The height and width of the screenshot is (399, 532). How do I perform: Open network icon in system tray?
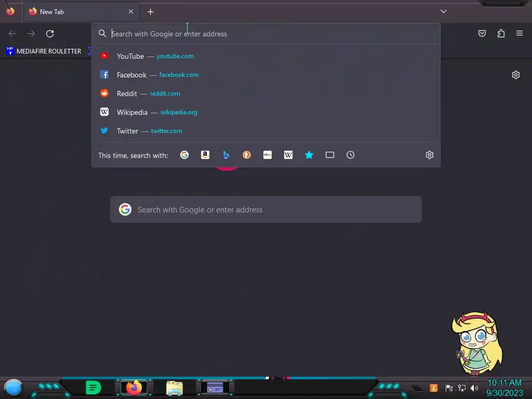click(462, 388)
